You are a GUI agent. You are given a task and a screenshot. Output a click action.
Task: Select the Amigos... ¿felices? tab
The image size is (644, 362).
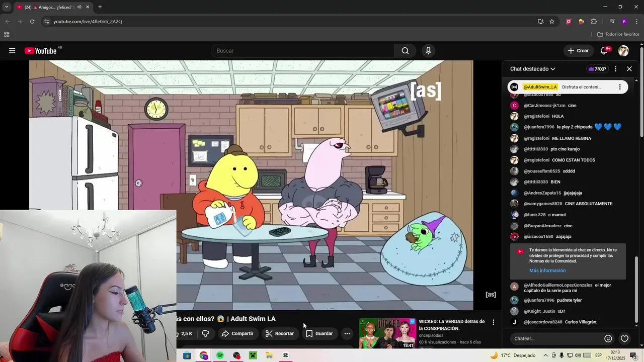53,7
